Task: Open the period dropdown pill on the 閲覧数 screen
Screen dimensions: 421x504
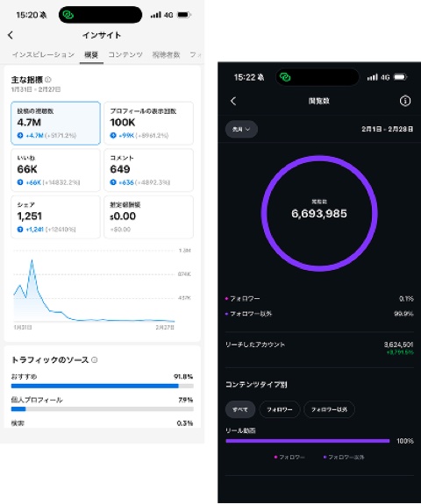Action: [241, 129]
